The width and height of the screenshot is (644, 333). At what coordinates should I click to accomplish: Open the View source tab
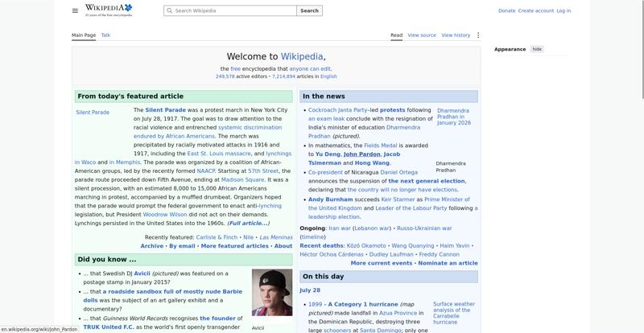[x=422, y=35]
